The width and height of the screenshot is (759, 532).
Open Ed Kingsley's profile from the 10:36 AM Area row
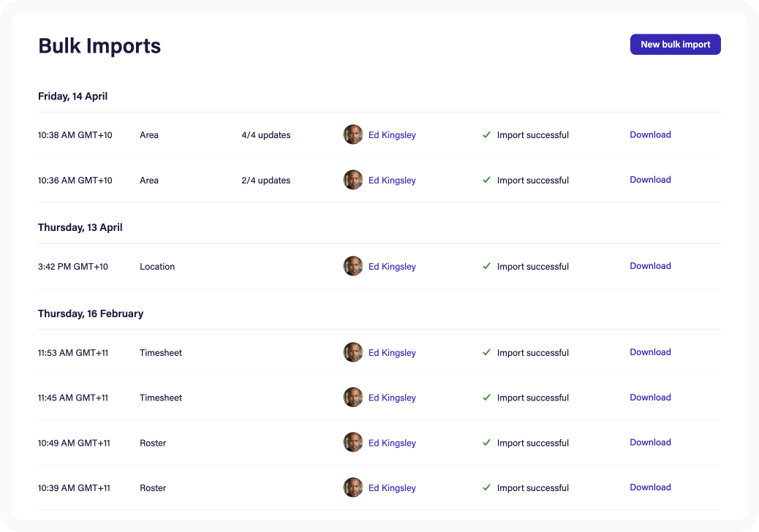392,180
